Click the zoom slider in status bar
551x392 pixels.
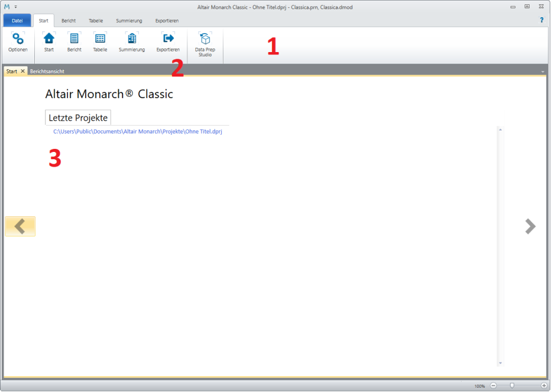[512, 386]
